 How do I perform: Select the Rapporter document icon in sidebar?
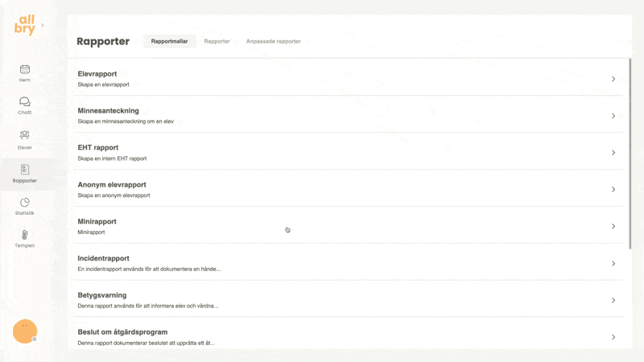coord(25,169)
